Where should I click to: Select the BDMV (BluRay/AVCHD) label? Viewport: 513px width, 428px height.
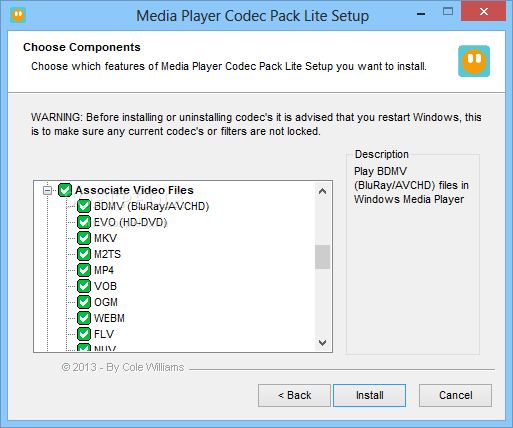[x=152, y=206]
